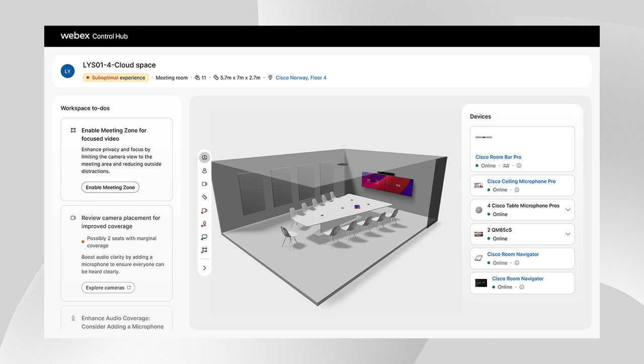This screenshot has width=644, height=364.
Task: Select the 3D cube view icon in toolbar
Action: 204,158
